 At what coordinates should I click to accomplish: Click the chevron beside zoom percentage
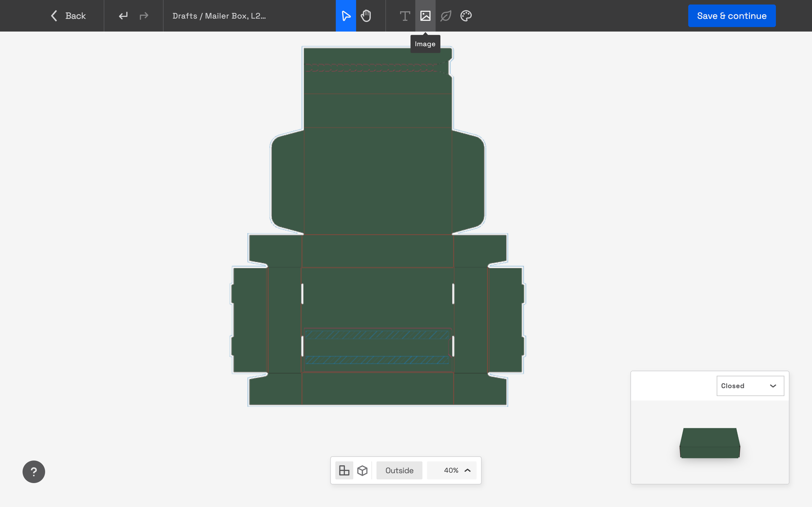point(467,470)
